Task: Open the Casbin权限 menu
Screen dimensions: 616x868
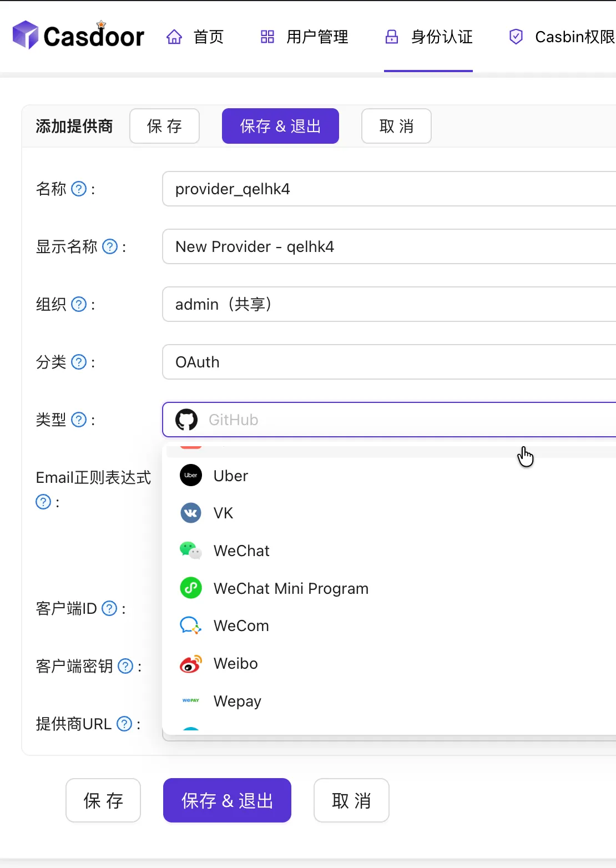Action: click(562, 37)
